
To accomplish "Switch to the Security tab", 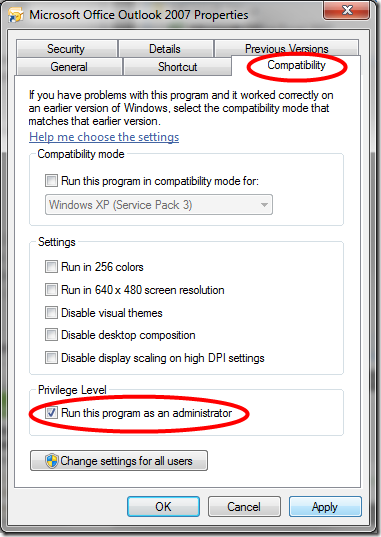I will point(66,49).
